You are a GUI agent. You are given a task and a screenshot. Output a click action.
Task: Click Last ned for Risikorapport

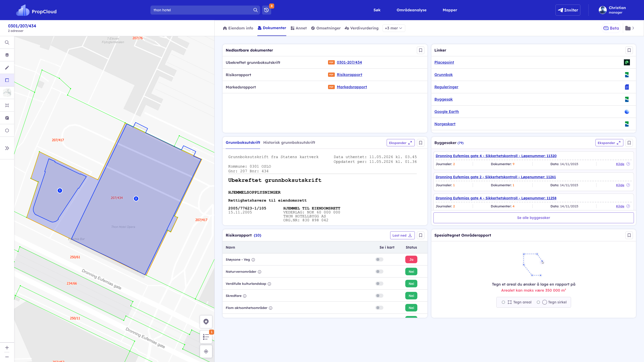pyautogui.click(x=402, y=235)
